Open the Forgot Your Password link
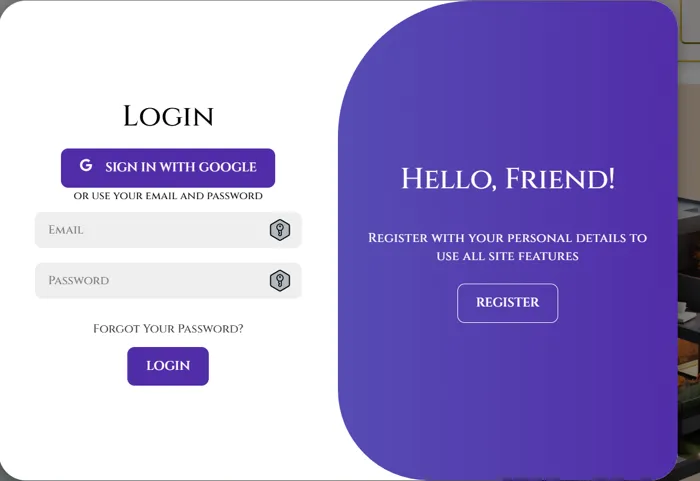The width and height of the screenshot is (700, 481). click(168, 329)
